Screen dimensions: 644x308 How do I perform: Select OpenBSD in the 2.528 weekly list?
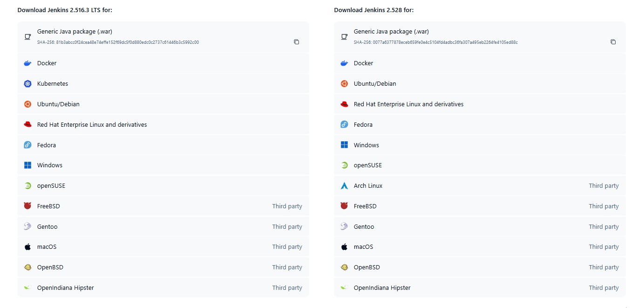coord(366,267)
